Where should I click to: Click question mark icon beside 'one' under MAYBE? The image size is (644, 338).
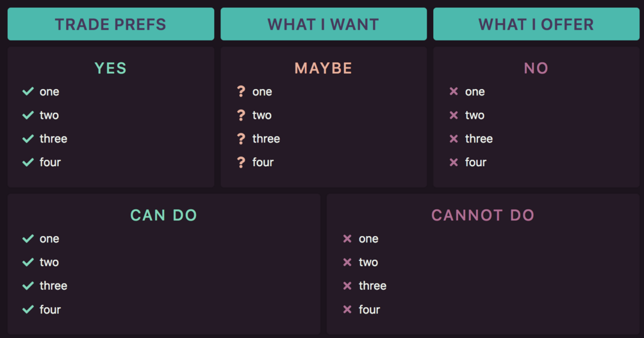coord(241,92)
